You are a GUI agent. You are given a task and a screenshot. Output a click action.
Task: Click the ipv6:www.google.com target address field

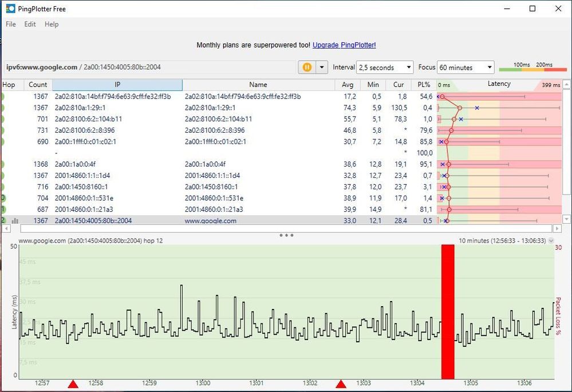[149, 67]
